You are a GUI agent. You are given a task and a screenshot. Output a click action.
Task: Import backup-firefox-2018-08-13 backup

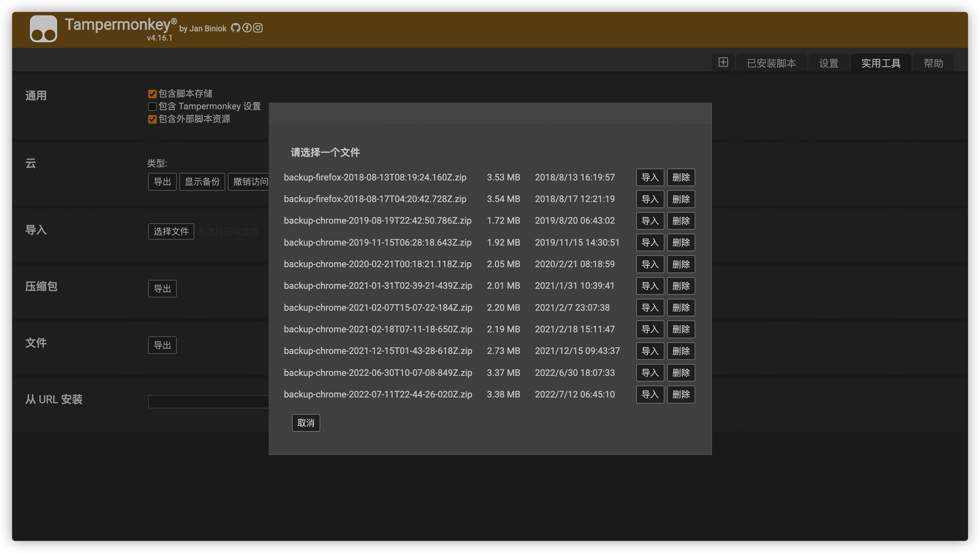point(650,177)
